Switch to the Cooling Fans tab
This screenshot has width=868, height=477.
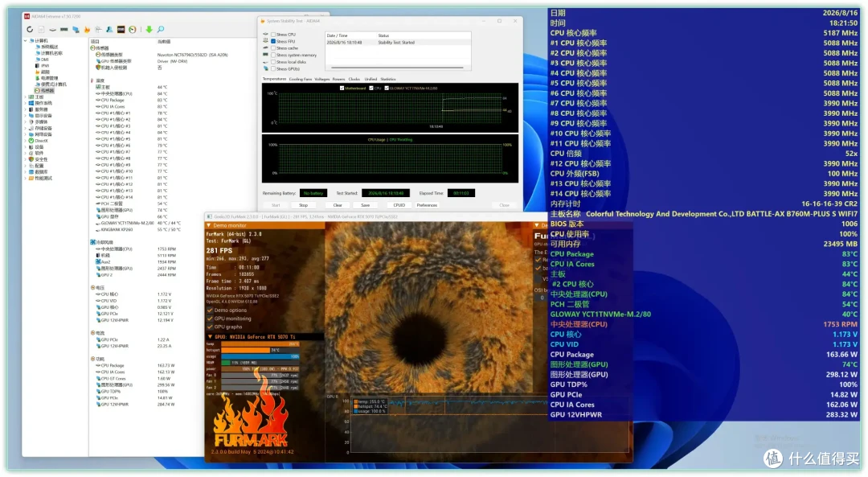300,79
